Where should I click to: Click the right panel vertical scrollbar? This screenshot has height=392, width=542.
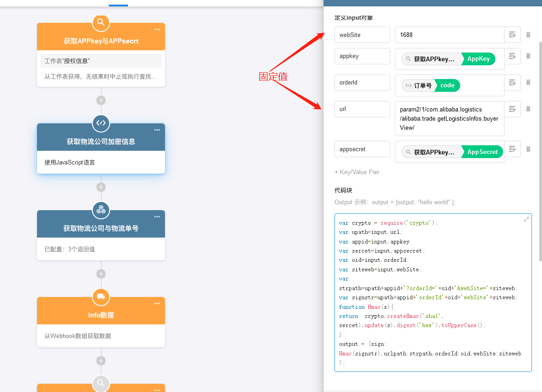(x=540, y=151)
